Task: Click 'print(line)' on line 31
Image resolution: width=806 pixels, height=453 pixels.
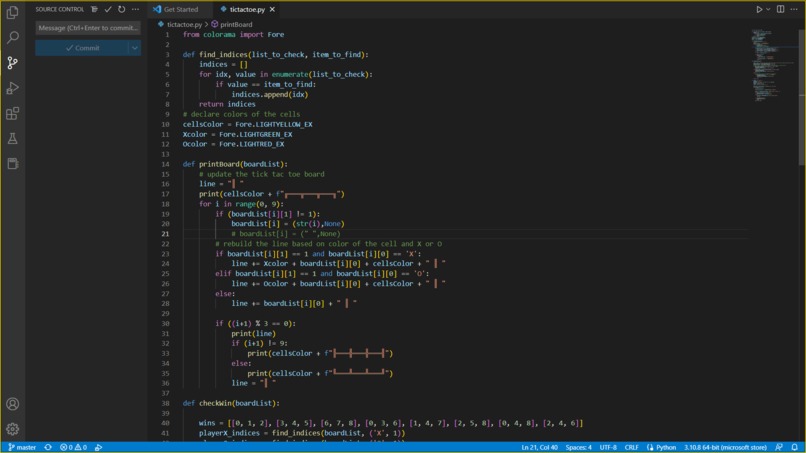Action: click(253, 333)
